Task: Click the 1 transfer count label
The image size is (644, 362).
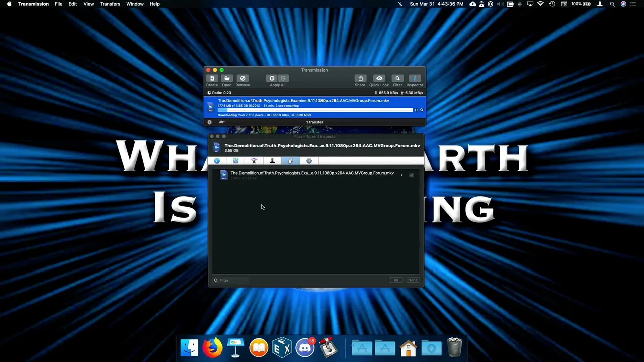Action: pyautogui.click(x=314, y=122)
